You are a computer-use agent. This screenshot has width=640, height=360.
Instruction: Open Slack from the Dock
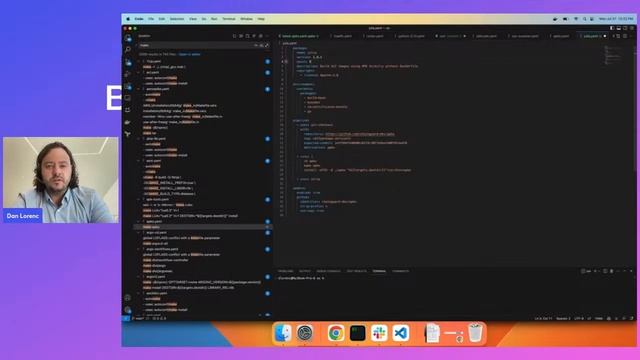(x=379, y=333)
